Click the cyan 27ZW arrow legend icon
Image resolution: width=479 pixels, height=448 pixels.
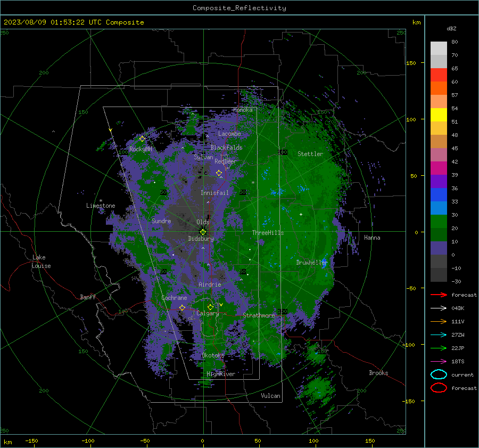tap(439, 335)
